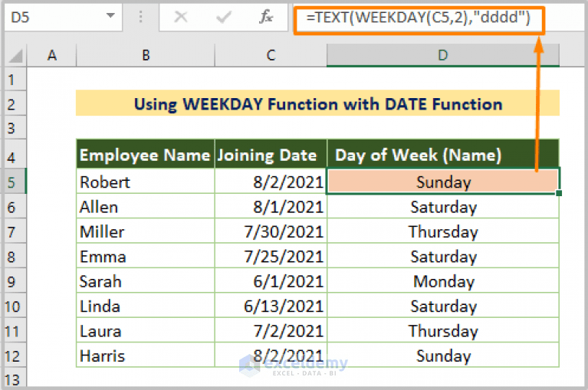This screenshot has height=390, width=588.
Task: Select Miller's 'Thursday' cell
Action: [x=443, y=231]
